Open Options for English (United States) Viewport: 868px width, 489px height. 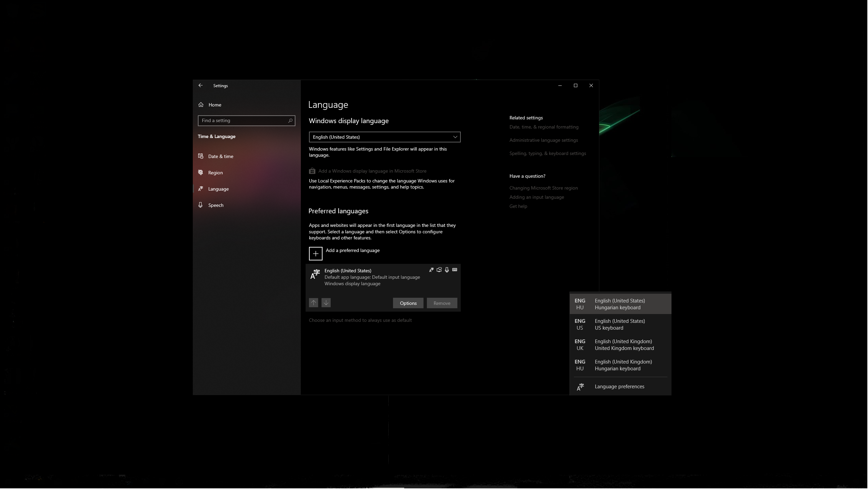pos(409,303)
